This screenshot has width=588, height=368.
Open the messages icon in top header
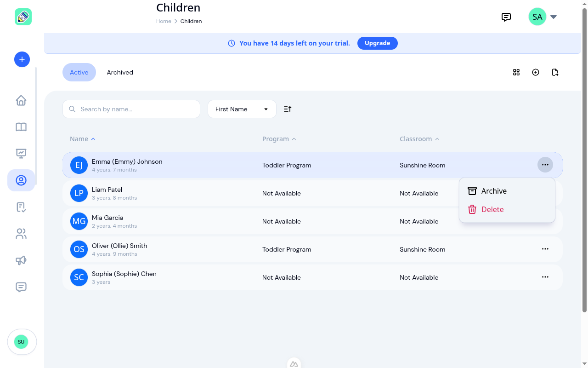(506, 17)
